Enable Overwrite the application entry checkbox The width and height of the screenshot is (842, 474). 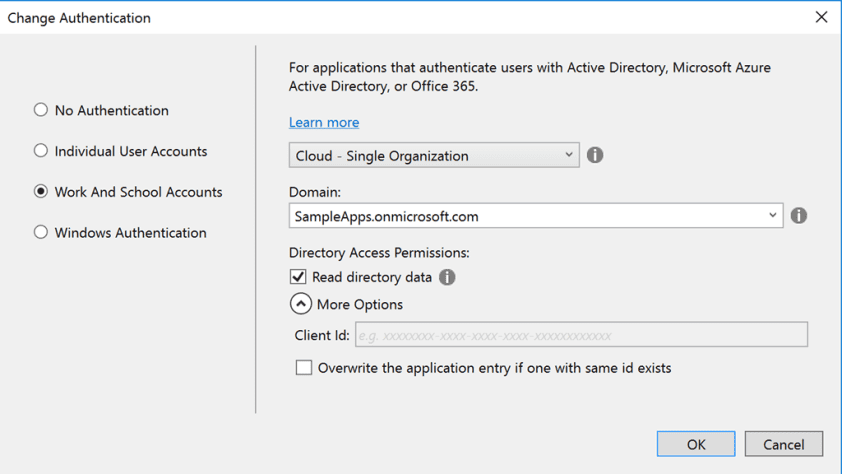[x=303, y=368]
